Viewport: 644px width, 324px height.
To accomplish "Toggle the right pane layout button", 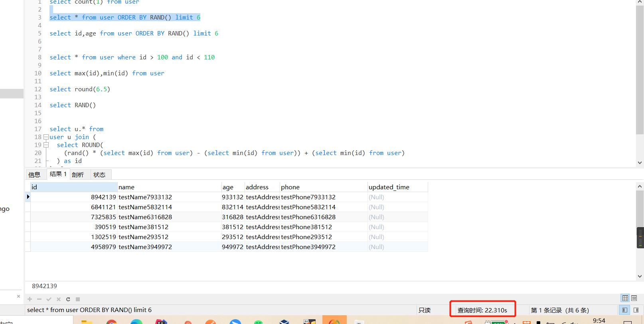I will pos(636,310).
